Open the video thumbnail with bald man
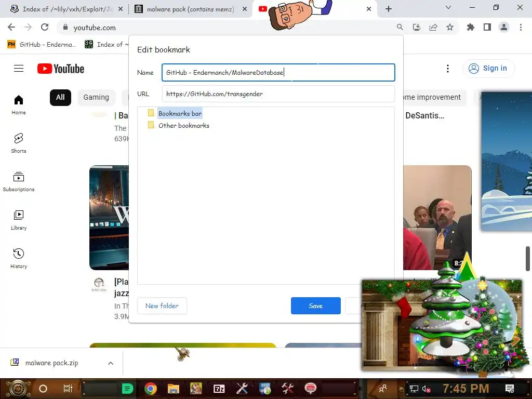The image size is (532, 399). (x=437, y=218)
